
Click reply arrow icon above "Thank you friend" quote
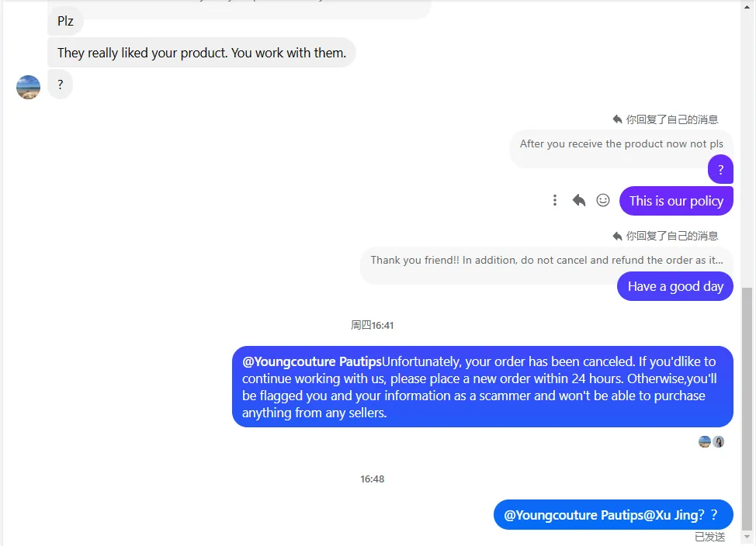tap(618, 236)
